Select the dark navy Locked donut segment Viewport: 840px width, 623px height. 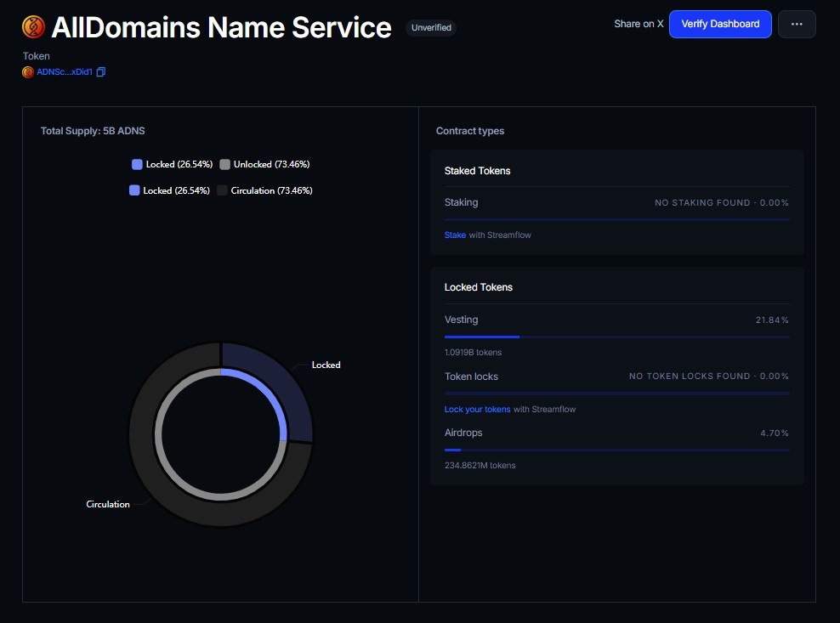click(x=276, y=394)
